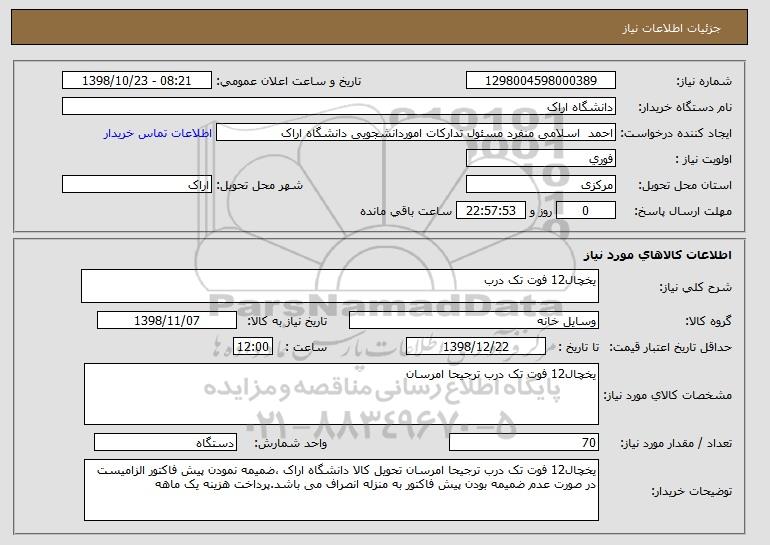The image size is (770, 545).
Task: Click the label شهر محل تحویل
Action: (260, 185)
